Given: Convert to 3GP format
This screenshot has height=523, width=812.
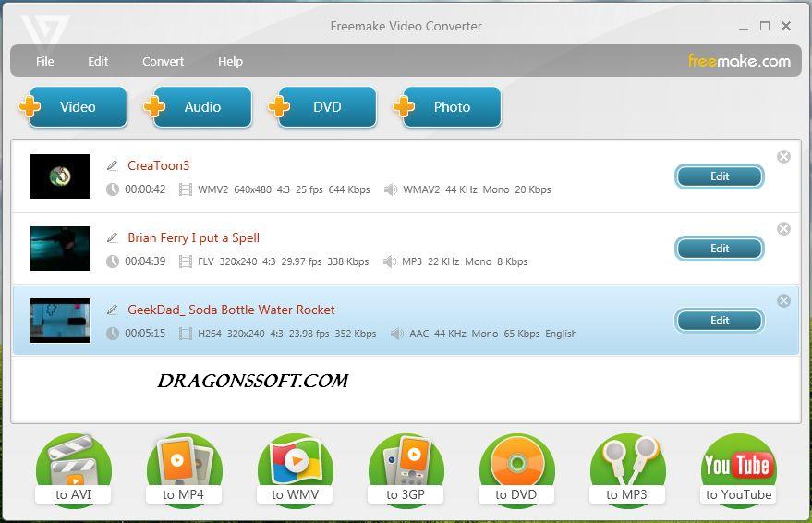Looking at the screenshot, I should (x=406, y=470).
